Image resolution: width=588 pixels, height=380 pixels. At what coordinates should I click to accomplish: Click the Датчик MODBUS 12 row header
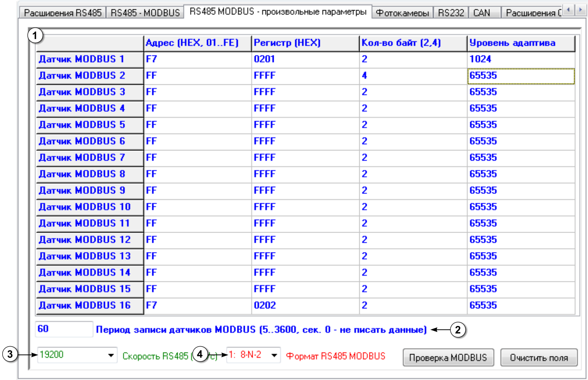90,240
